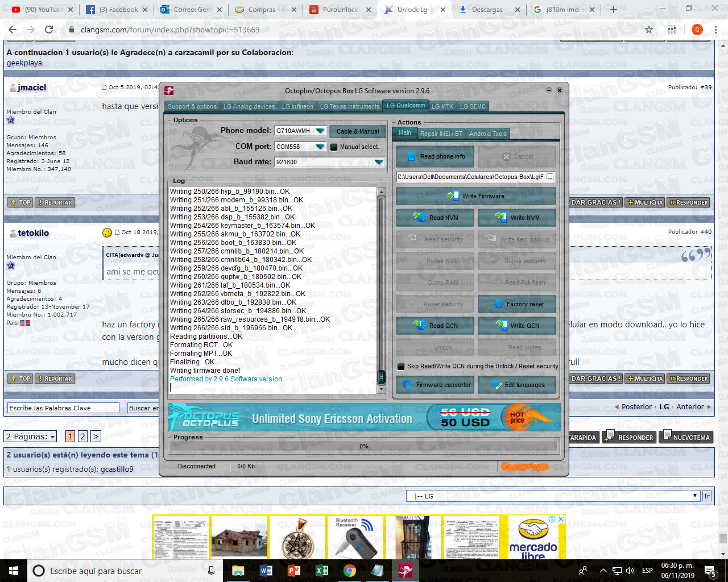Open the Windows notification center
Image resolution: width=728 pixels, height=582 pixels.
click(x=710, y=571)
